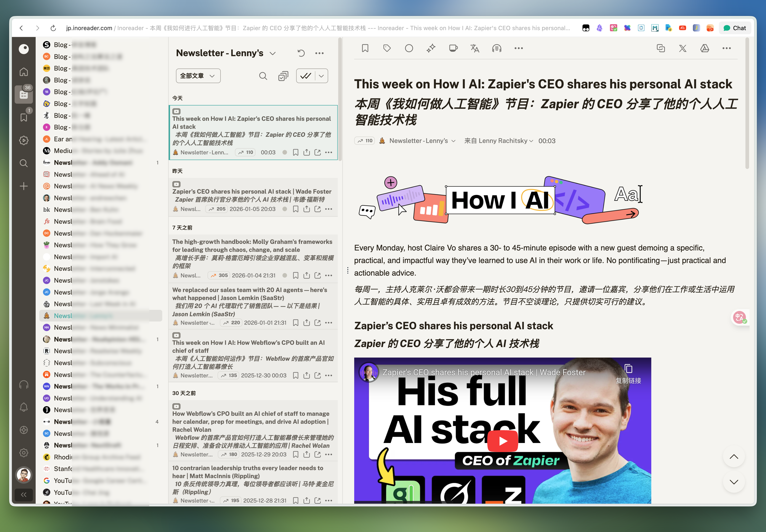Click the translate article icon
The image size is (766, 532).
pyautogui.click(x=474, y=48)
